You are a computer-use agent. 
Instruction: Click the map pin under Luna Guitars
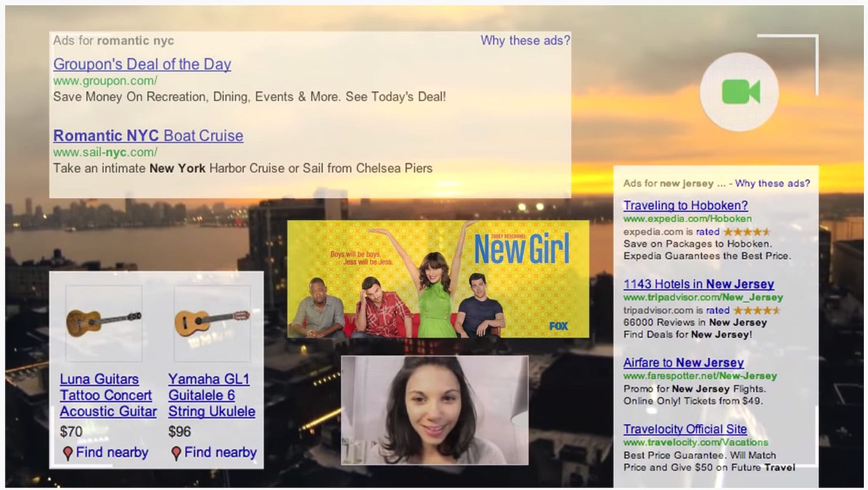click(x=68, y=454)
